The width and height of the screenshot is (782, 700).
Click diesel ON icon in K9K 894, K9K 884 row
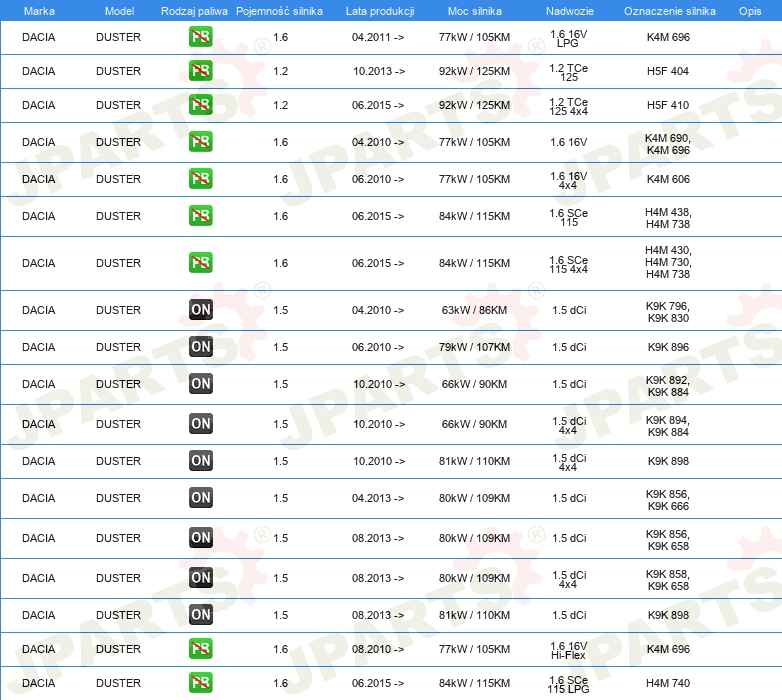point(200,423)
